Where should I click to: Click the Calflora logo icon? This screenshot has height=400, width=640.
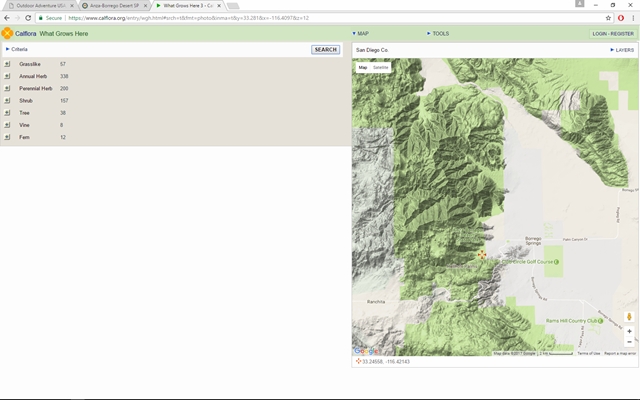click(8, 33)
